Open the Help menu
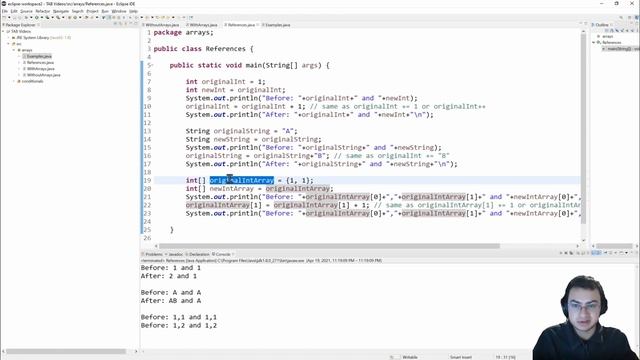This screenshot has height=360, width=640. tap(133, 11)
